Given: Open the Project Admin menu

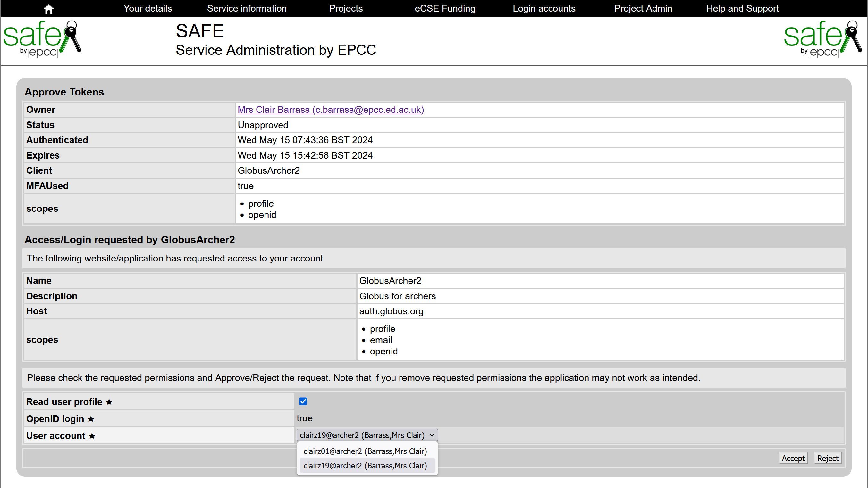Looking at the screenshot, I should 643,8.
